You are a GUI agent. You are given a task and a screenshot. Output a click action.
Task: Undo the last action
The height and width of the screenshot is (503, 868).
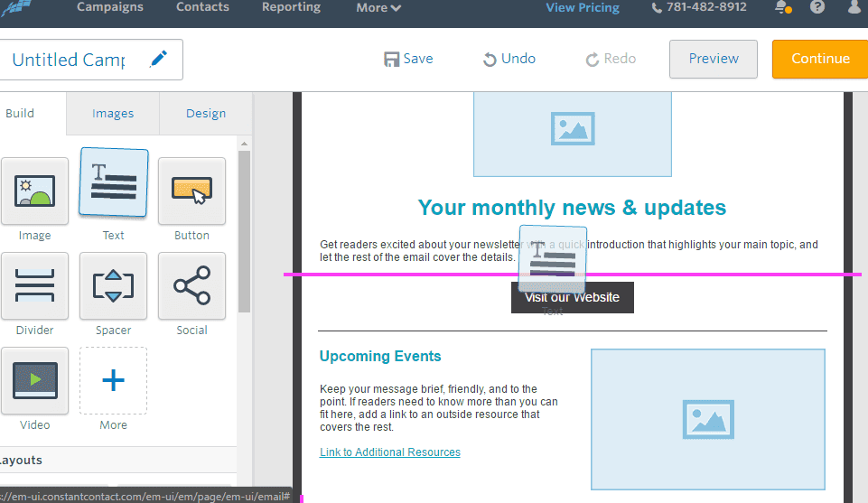(x=509, y=59)
